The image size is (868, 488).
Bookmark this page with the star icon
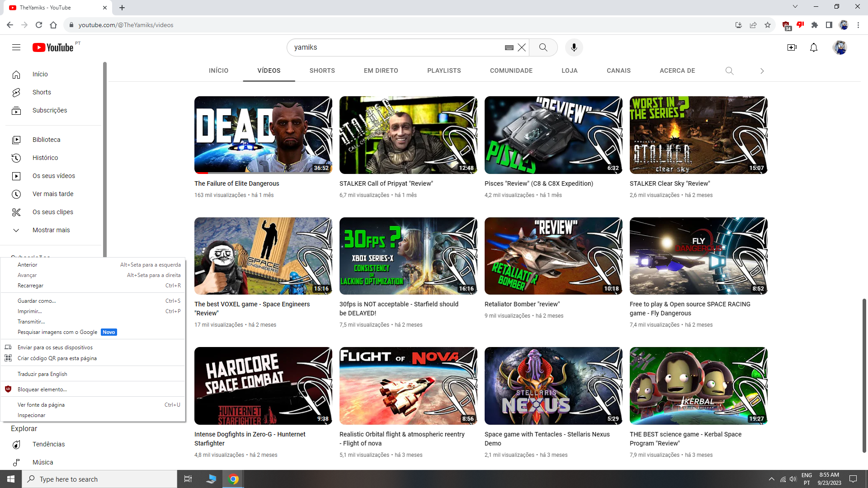(768, 25)
